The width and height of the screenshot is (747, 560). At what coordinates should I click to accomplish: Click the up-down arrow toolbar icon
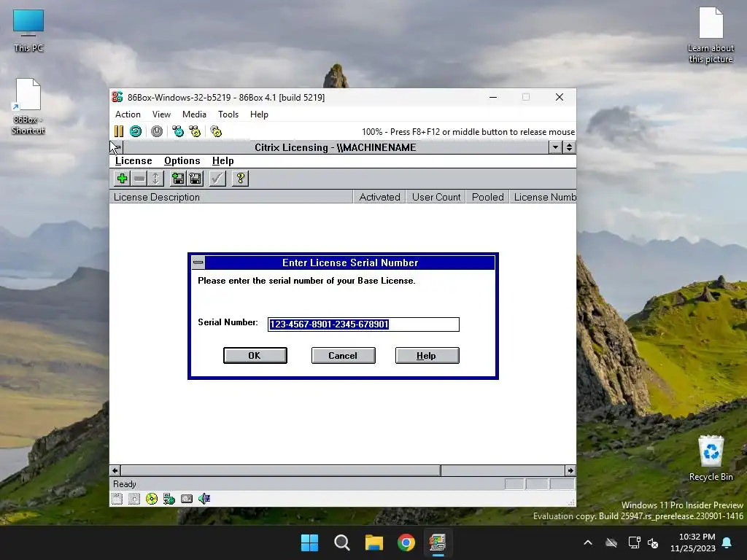click(x=155, y=179)
